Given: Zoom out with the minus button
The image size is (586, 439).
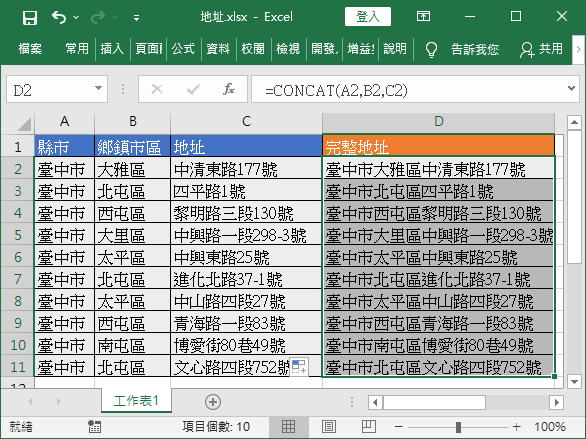Looking at the screenshot, I should coord(399,427).
